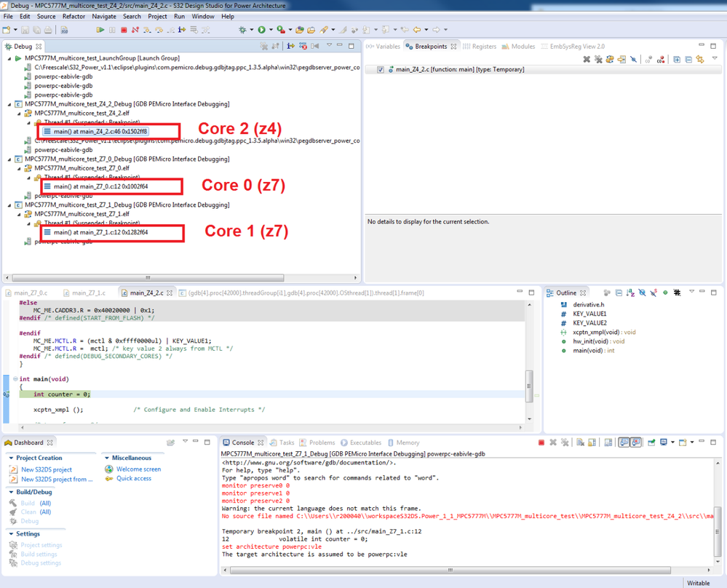
Task: Open the Window menu
Action: (x=203, y=16)
